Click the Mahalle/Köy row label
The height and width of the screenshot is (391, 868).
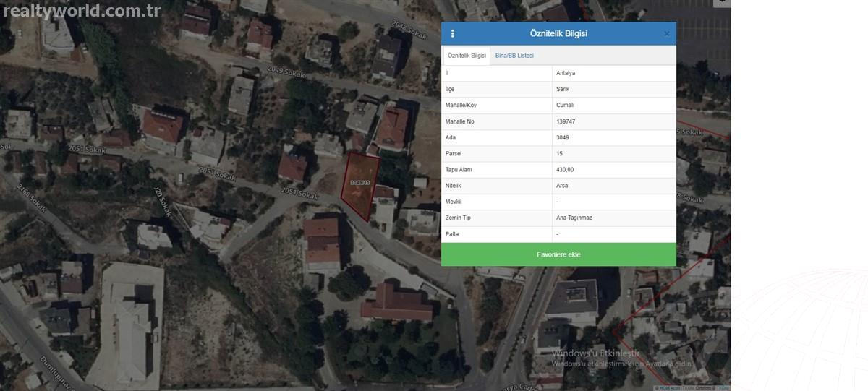(x=461, y=105)
